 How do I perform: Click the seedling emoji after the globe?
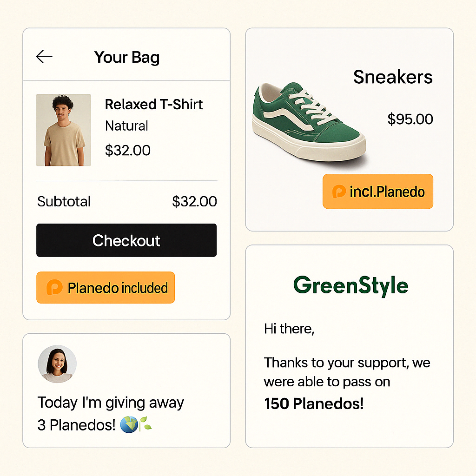(146, 424)
